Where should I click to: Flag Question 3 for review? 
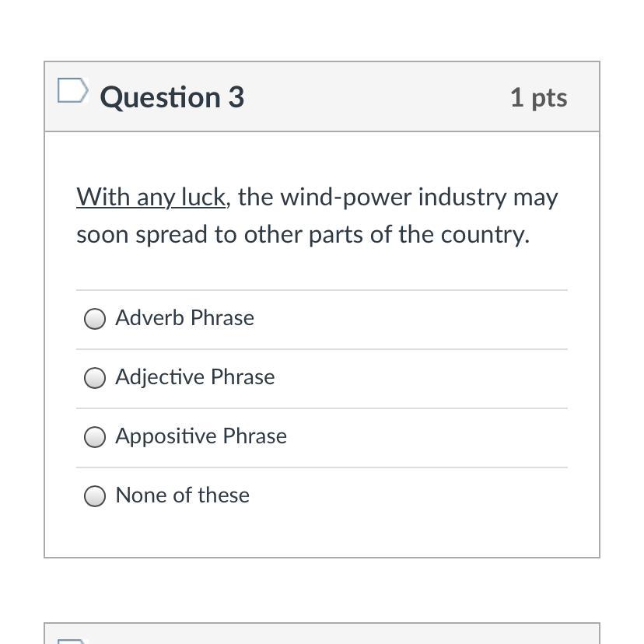72,91
